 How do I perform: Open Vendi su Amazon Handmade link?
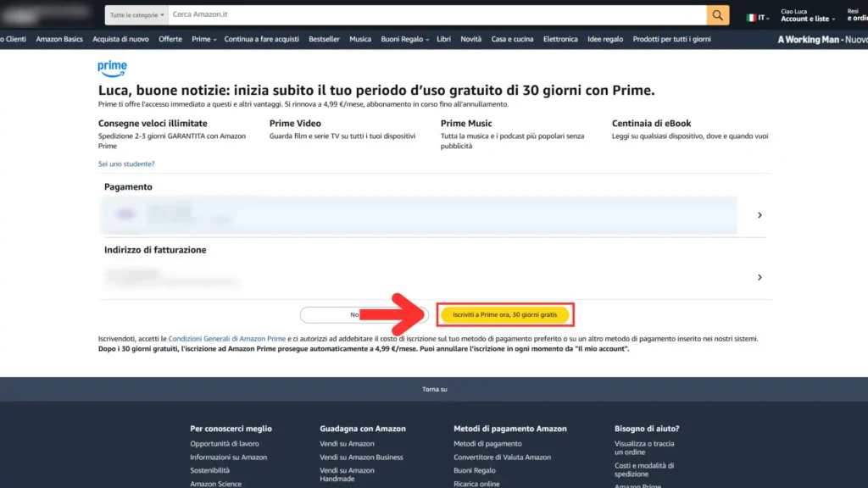tap(347, 474)
